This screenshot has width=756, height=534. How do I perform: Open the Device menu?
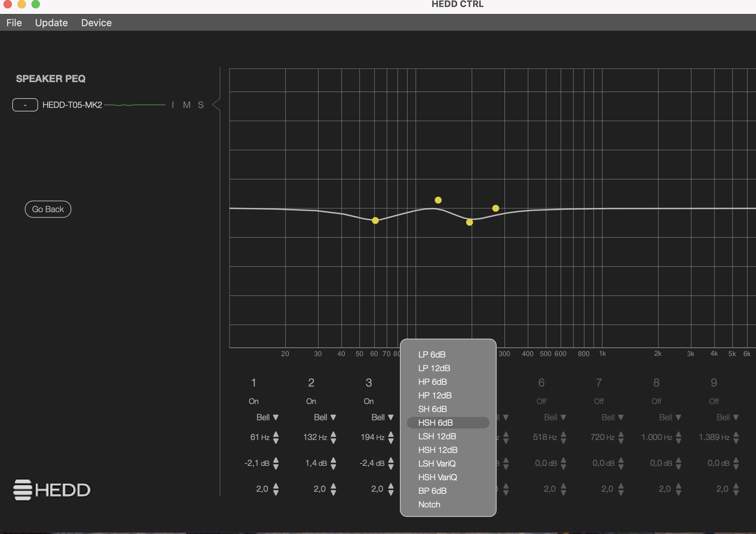97,23
